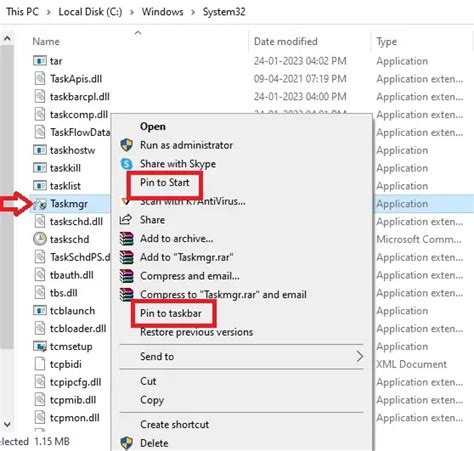Click the tbauth.dll file icon

click(x=40, y=275)
